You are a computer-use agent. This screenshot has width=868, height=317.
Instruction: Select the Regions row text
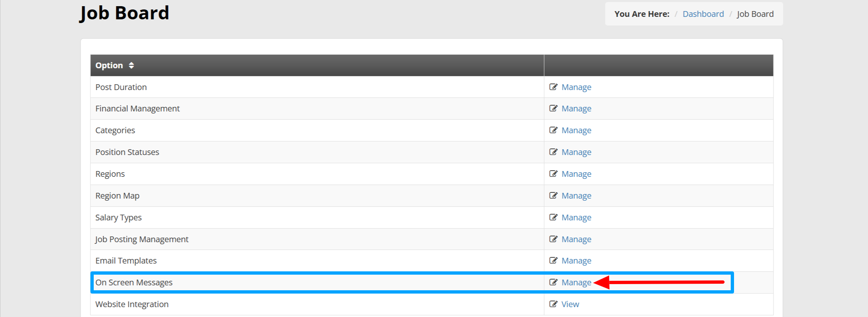click(110, 174)
